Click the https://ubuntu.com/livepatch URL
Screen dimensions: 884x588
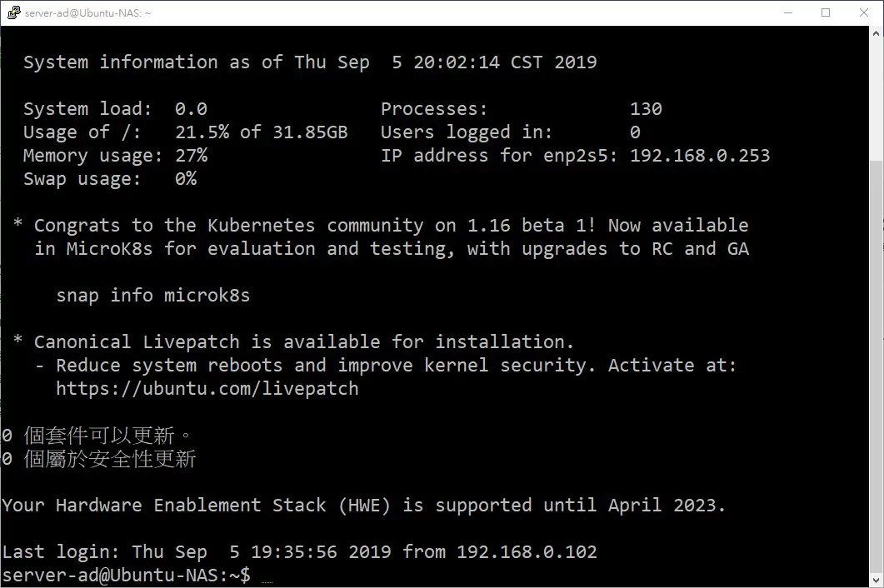point(207,388)
